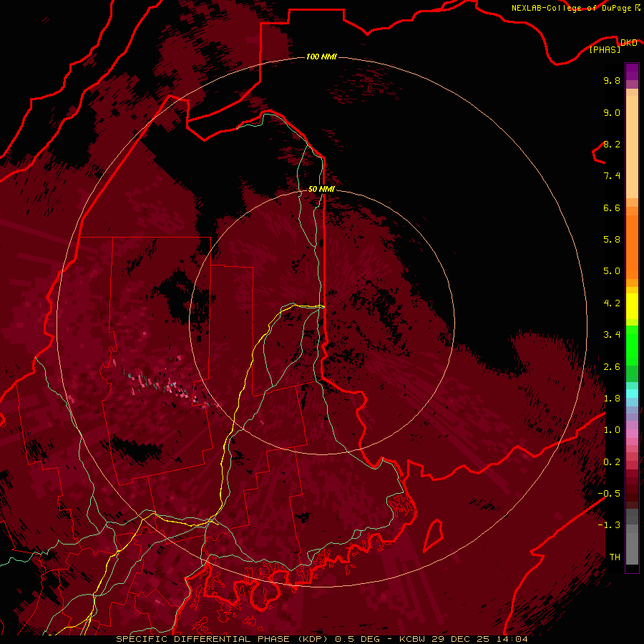
Task: Click the 6.6 value on the color scale
Action: click(612, 208)
